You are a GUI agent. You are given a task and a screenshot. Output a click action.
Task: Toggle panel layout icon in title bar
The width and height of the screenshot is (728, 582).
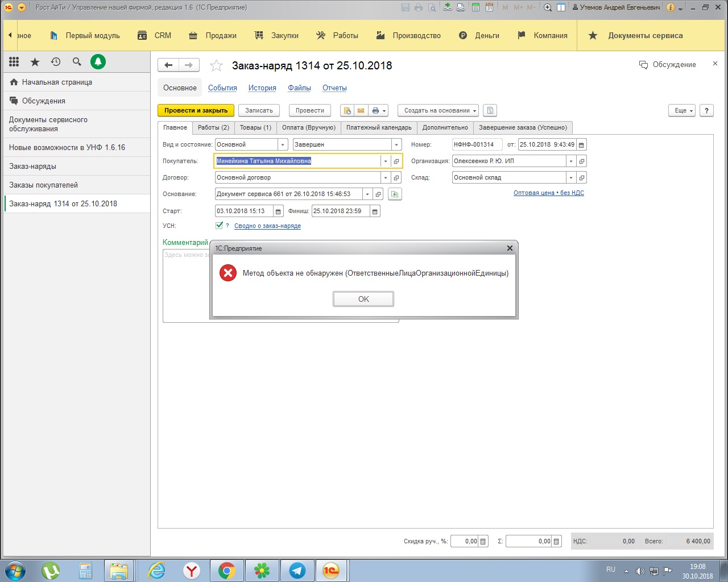[x=561, y=7]
